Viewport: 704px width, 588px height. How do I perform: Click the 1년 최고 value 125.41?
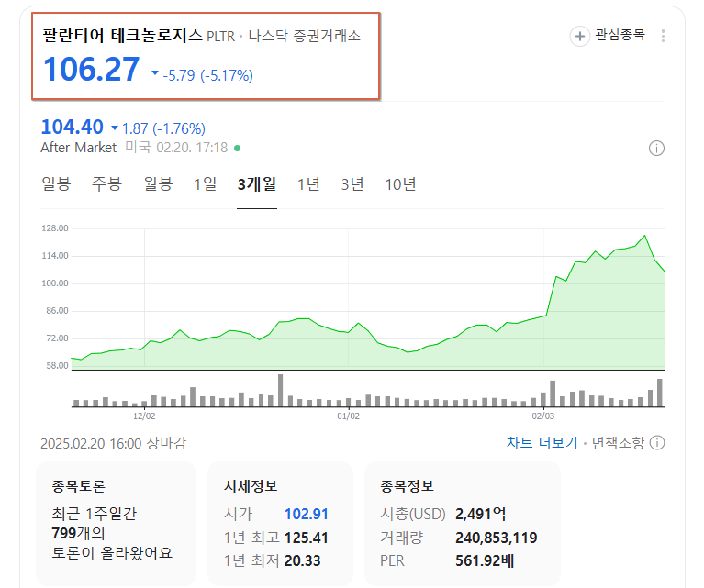point(307,538)
